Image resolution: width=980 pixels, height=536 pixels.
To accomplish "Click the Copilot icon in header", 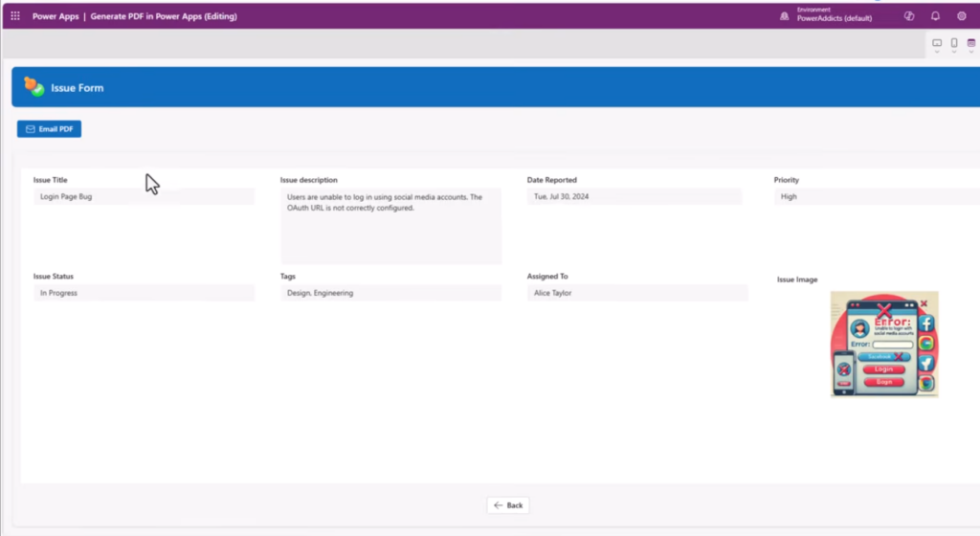I will [x=909, y=16].
